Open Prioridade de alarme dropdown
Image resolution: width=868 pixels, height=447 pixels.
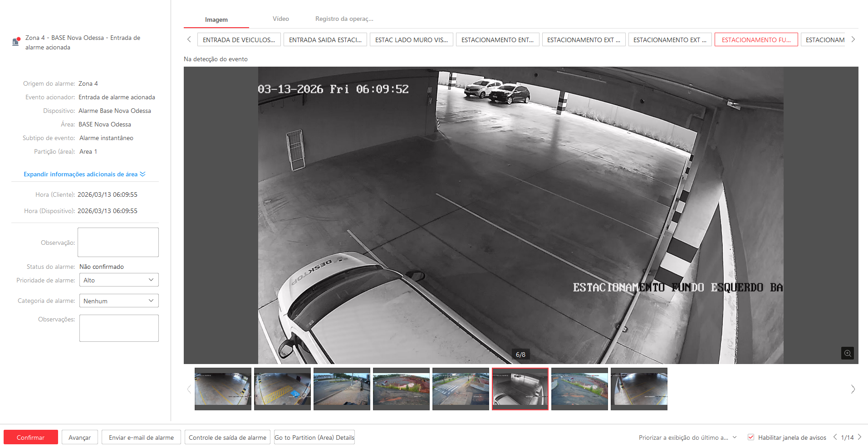coord(119,280)
